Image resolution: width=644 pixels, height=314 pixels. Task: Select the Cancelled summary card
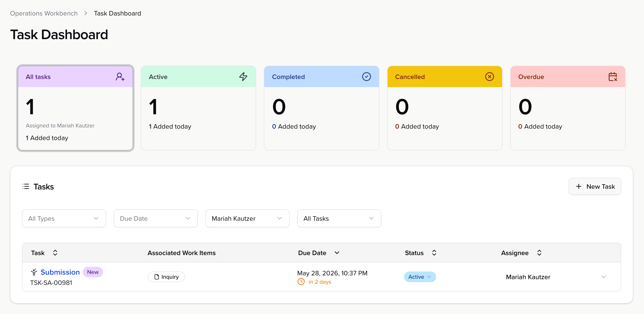(444, 108)
